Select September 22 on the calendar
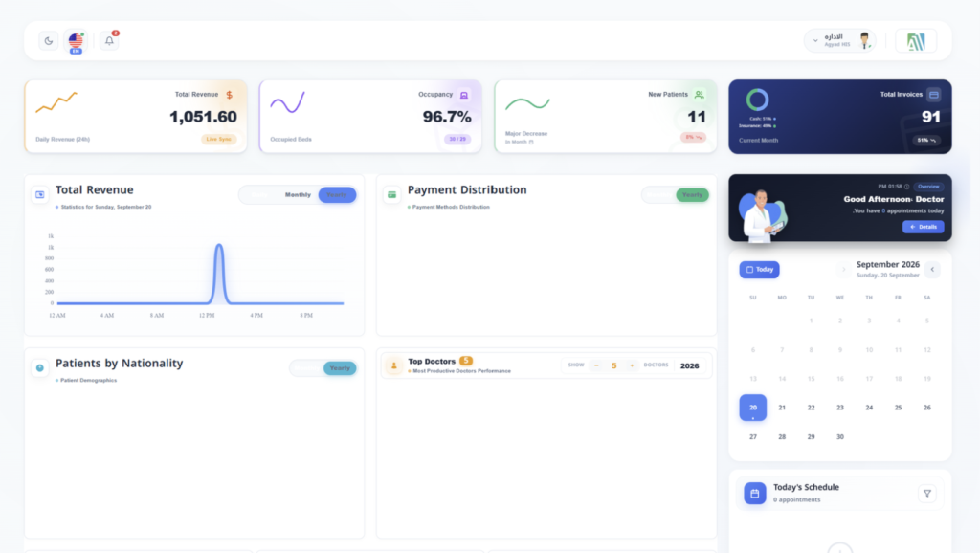Viewport: 980px width, 553px height. tap(811, 408)
